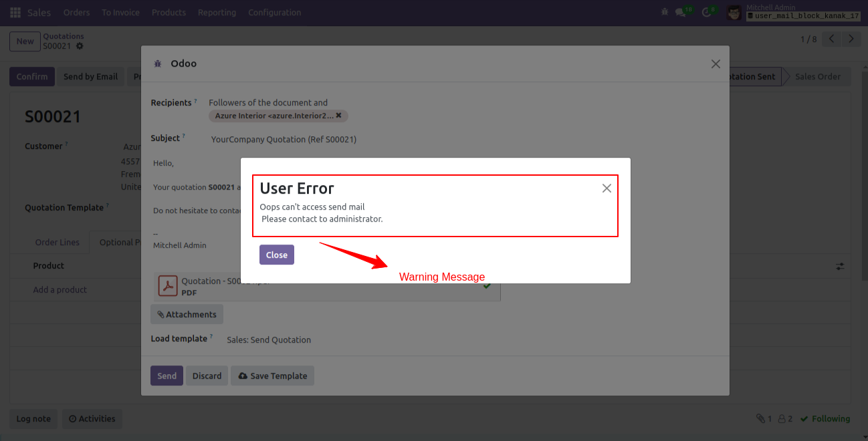The height and width of the screenshot is (441, 868).
Task: Click the Attachments button
Action: 187,314
